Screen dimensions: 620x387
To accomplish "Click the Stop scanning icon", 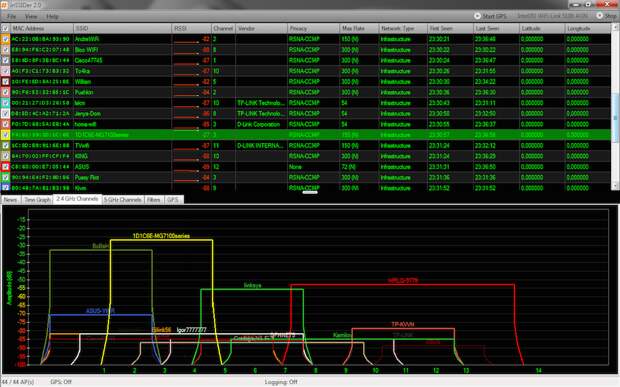I will (x=599, y=15).
